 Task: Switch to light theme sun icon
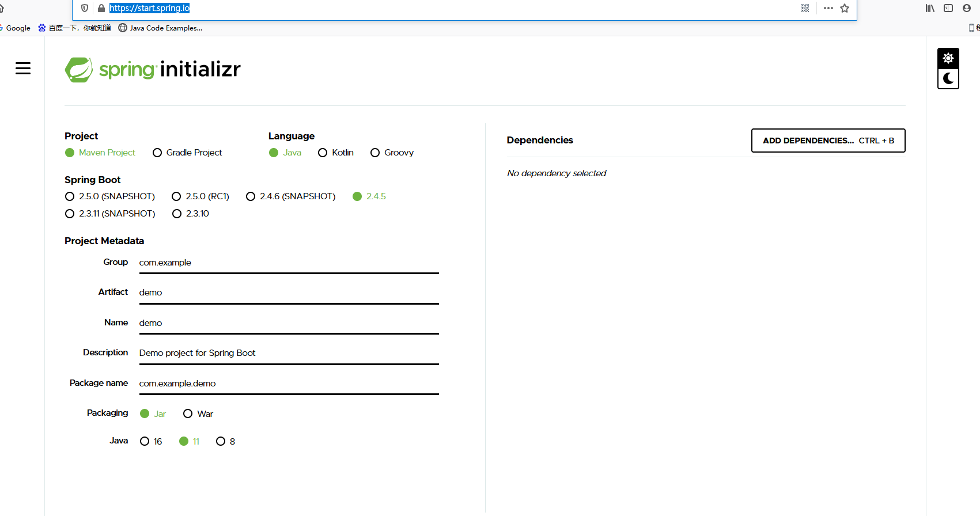[948, 58]
